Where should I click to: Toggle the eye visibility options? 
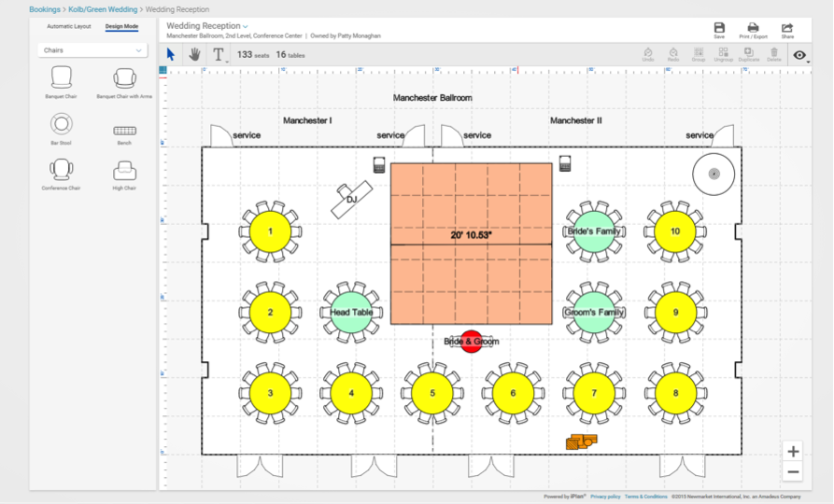pyautogui.click(x=799, y=55)
